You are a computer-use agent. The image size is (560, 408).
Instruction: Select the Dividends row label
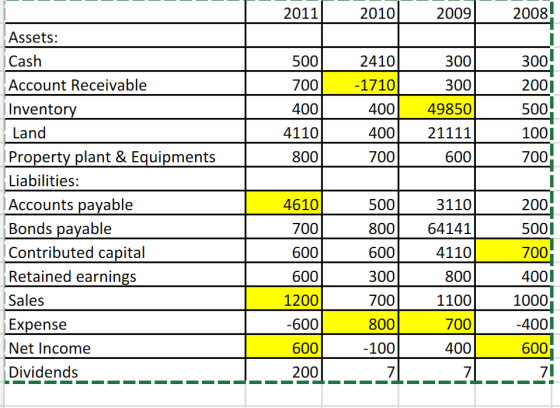click(x=125, y=370)
